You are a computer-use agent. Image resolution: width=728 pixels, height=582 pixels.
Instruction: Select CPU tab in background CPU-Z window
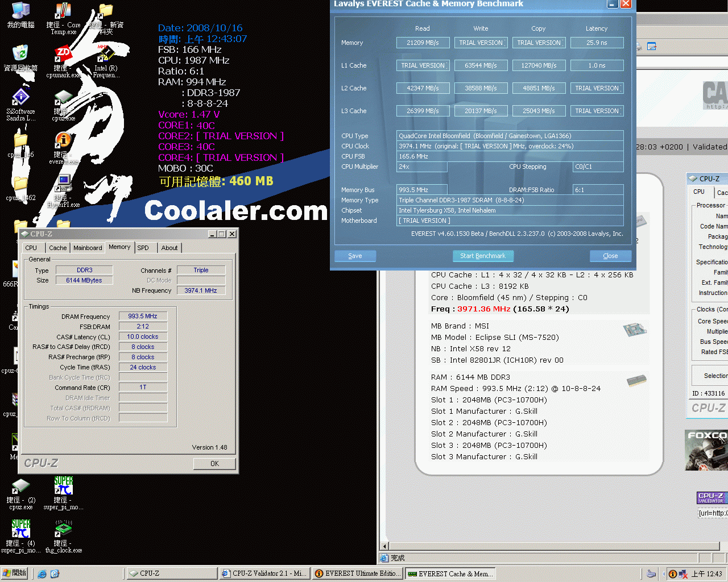point(699,192)
